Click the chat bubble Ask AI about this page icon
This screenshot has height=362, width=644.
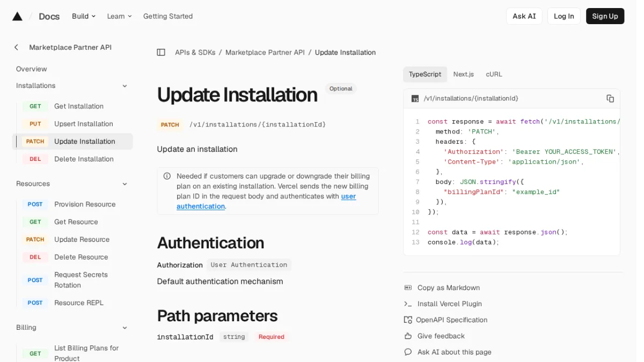(x=408, y=352)
